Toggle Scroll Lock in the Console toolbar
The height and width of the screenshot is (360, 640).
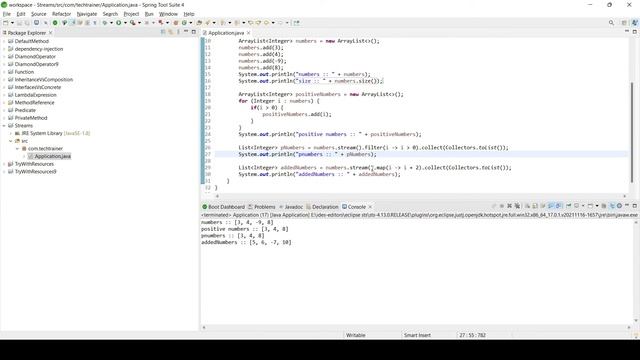click(x=535, y=206)
